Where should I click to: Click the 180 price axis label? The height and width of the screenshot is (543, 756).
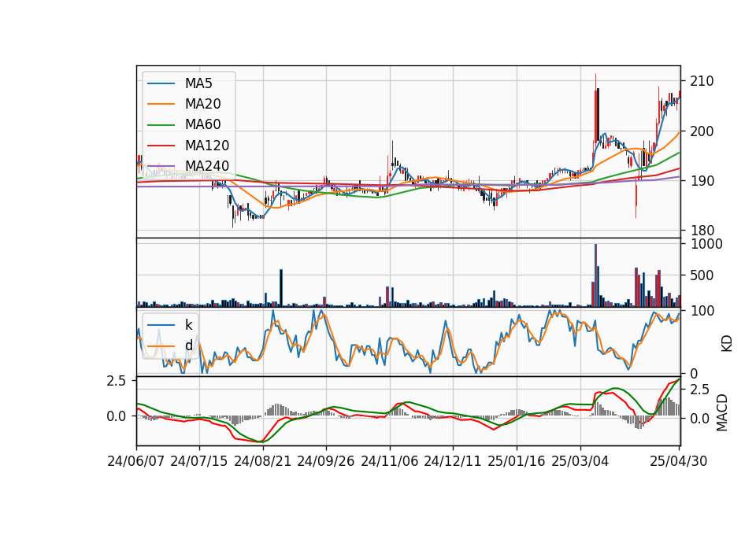click(x=702, y=231)
